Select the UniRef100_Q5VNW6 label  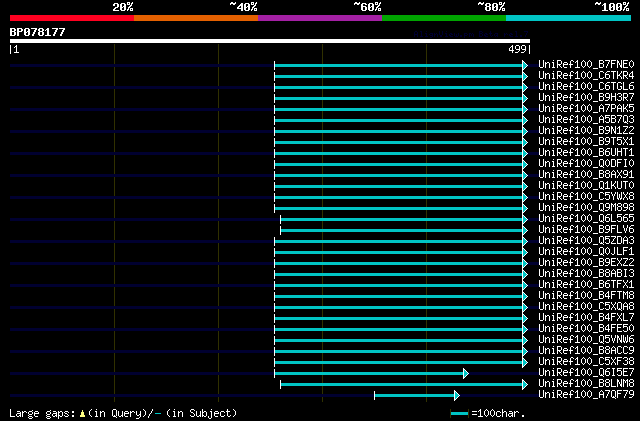click(x=586, y=340)
